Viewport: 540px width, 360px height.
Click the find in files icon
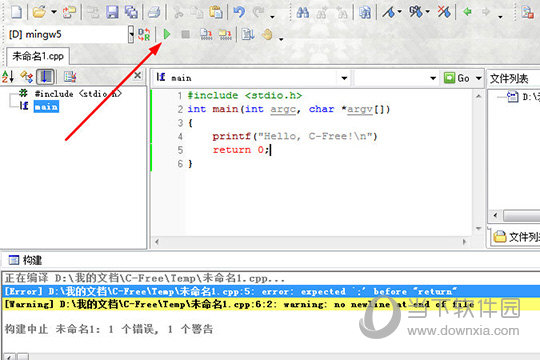tap(365, 12)
